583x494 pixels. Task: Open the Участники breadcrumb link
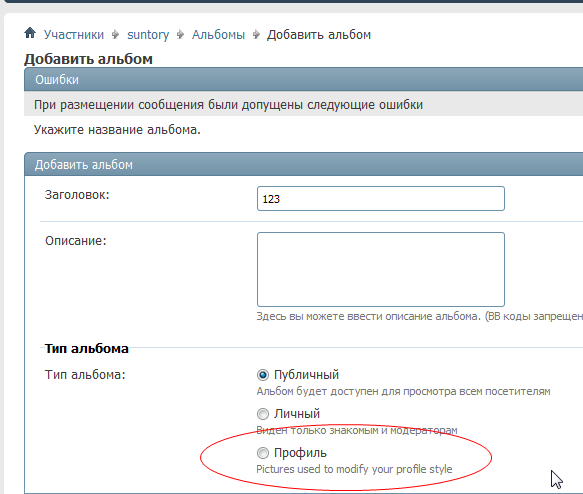tap(74, 35)
